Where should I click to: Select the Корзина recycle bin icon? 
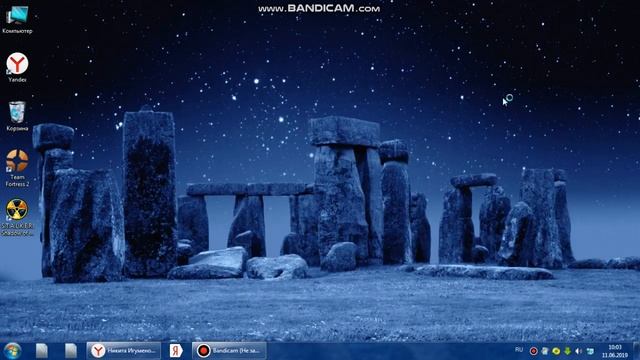(17, 116)
